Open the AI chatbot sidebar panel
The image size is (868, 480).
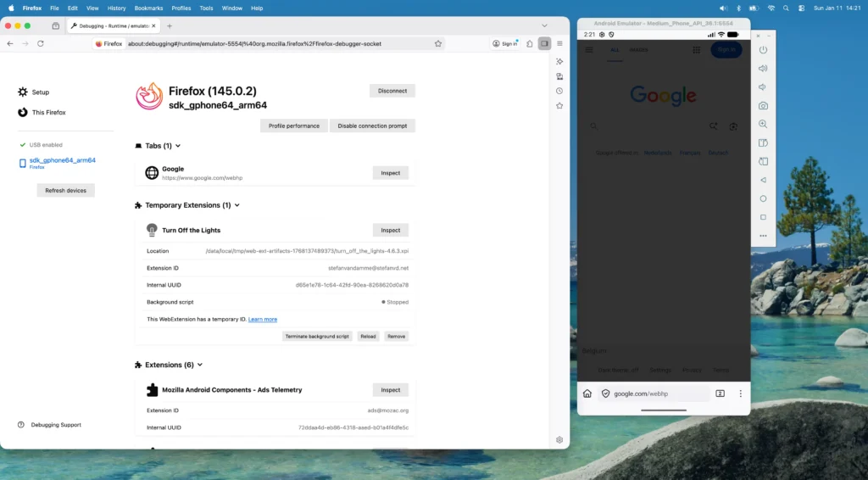point(559,61)
